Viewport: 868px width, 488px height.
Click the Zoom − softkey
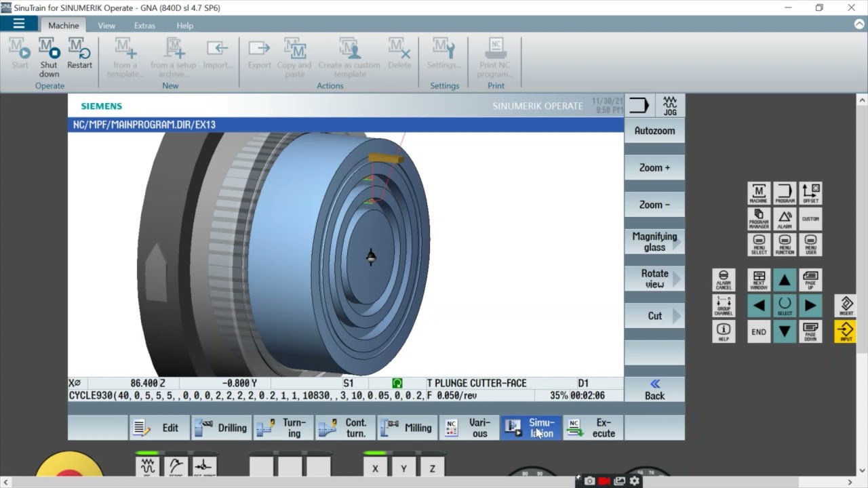point(654,205)
